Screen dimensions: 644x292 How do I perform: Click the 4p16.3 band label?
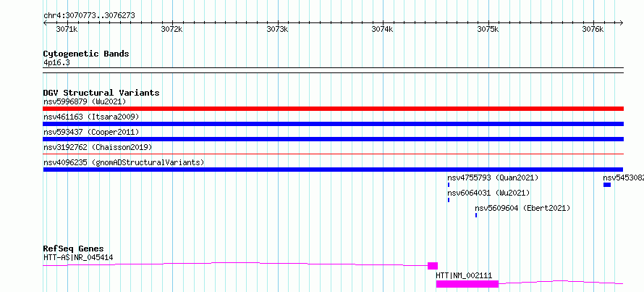point(56,62)
